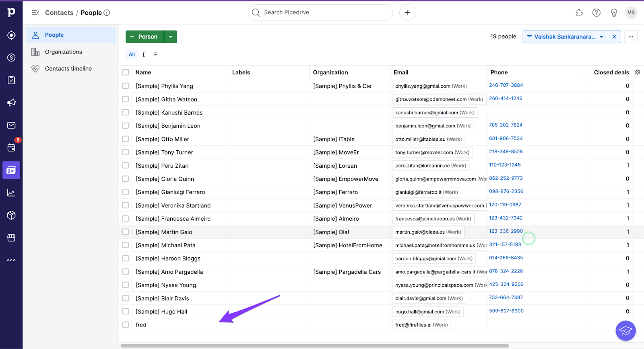Select checkbox for fred row
The width and height of the screenshot is (644, 349).
coord(126,324)
